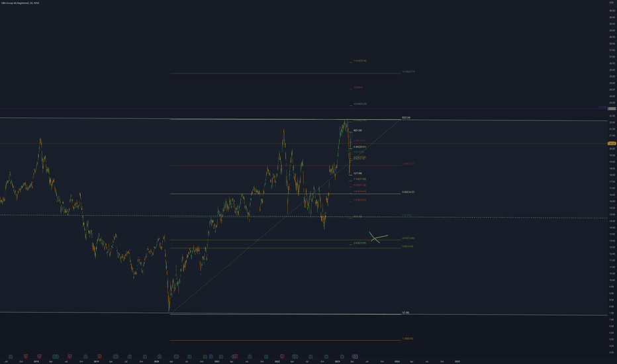The height and width of the screenshot is (364, 617).
Task: Click the red earnings marker beside 2019 label
Action: tap(99, 357)
